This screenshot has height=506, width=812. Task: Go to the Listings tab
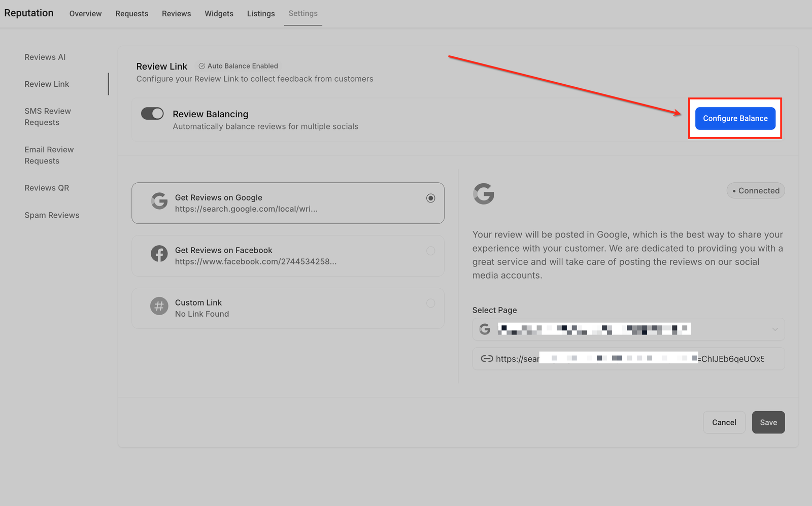(x=261, y=14)
